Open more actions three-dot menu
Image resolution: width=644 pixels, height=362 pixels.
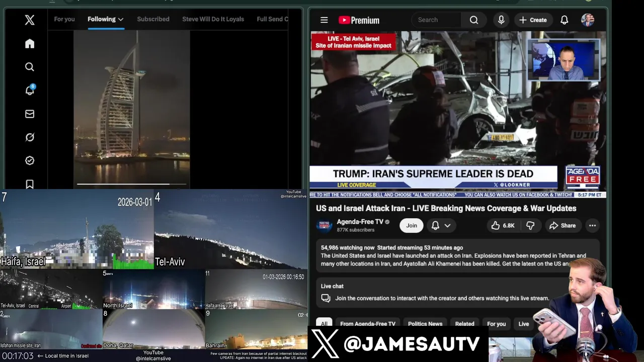592,226
